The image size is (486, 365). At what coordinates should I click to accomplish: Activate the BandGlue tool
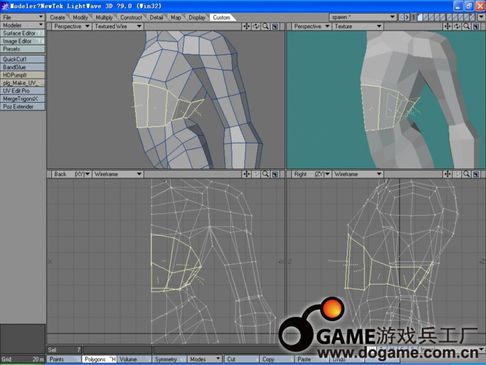[22, 67]
